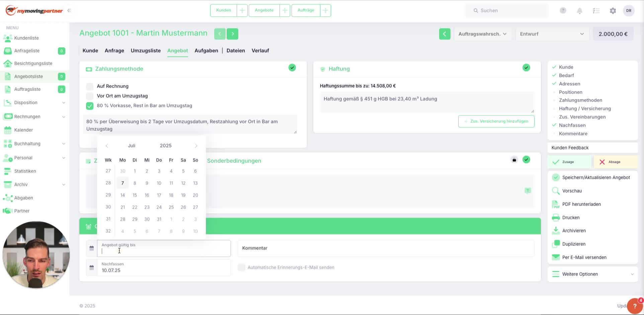Image resolution: width=644 pixels, height=315 pixels.
Task: Send the offer Per E-Mail versenden
Action: tap(579, 257)
